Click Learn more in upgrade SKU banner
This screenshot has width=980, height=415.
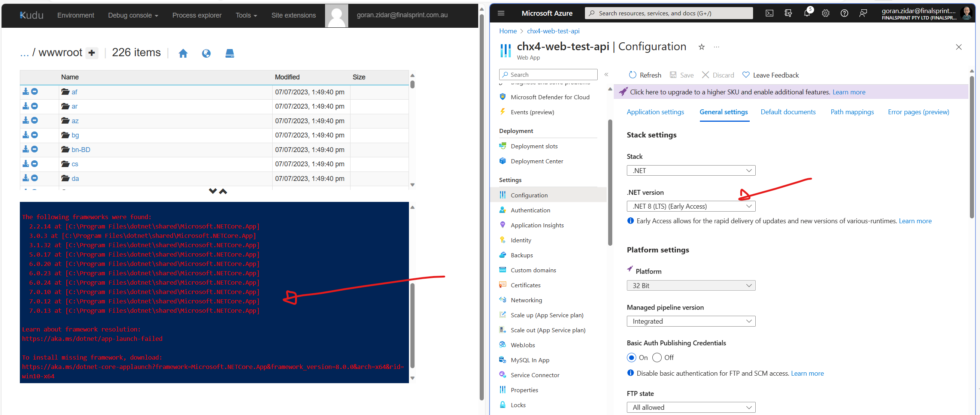(849, 92)
